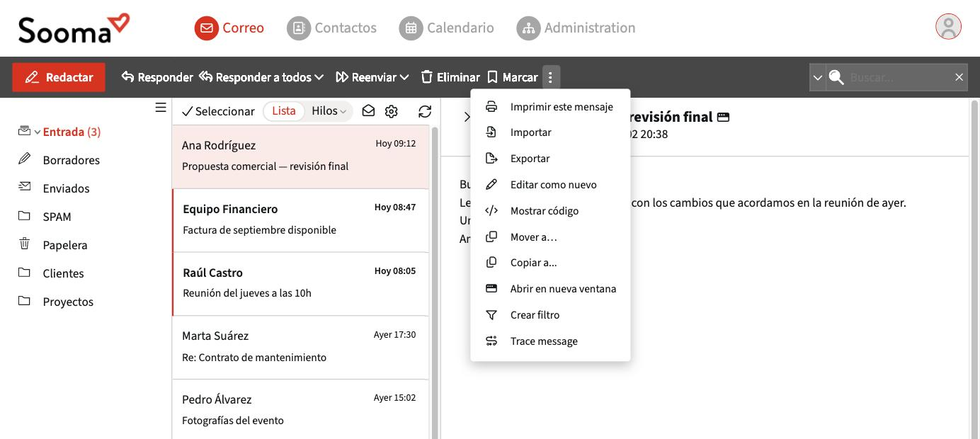Open the user profile avatar

coord(948,27)
